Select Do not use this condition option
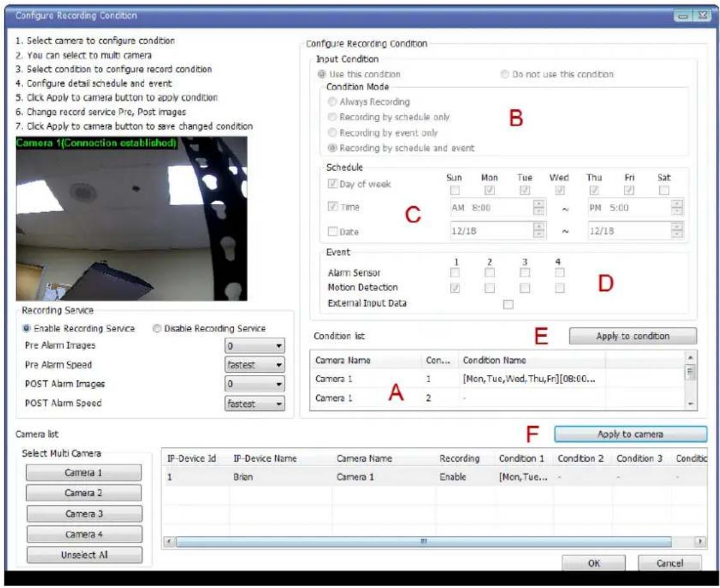 coord(505,74)
